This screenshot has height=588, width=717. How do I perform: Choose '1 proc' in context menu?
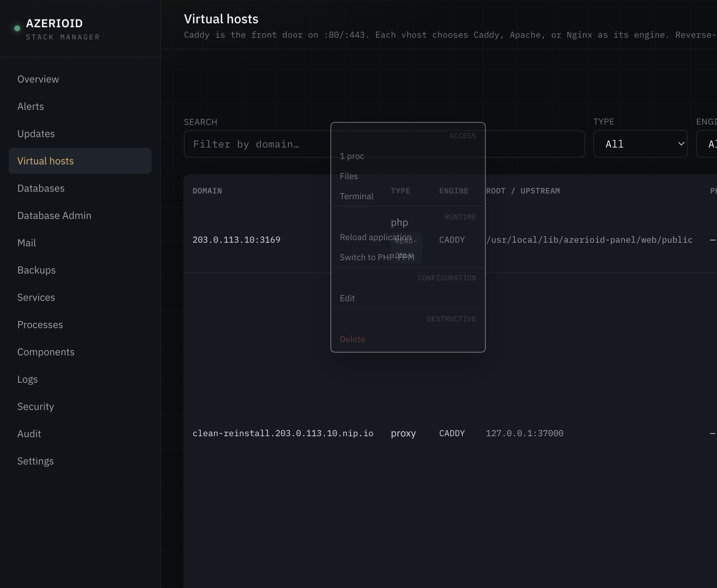[408, 156]
